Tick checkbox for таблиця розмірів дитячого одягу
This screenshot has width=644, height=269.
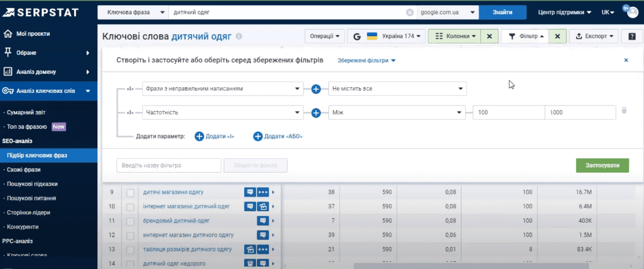pos(130,250)
